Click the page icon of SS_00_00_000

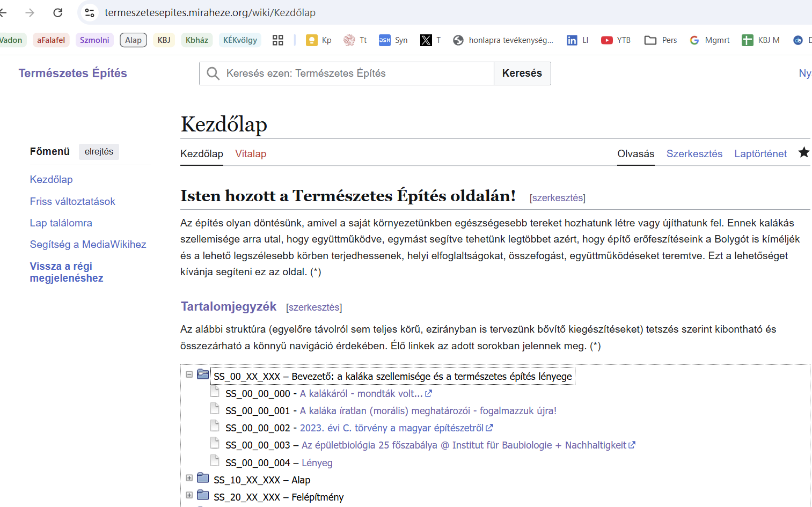coord(215,391)
